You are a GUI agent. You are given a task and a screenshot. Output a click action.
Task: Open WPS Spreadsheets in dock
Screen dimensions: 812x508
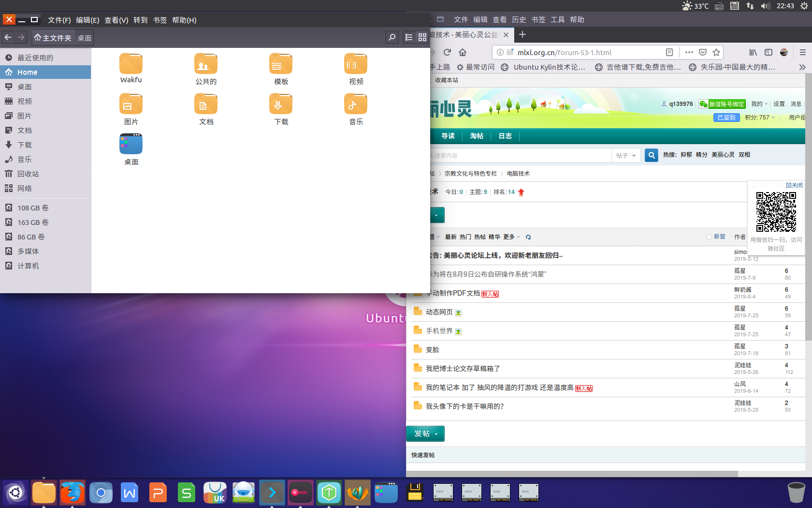(187, 493)
